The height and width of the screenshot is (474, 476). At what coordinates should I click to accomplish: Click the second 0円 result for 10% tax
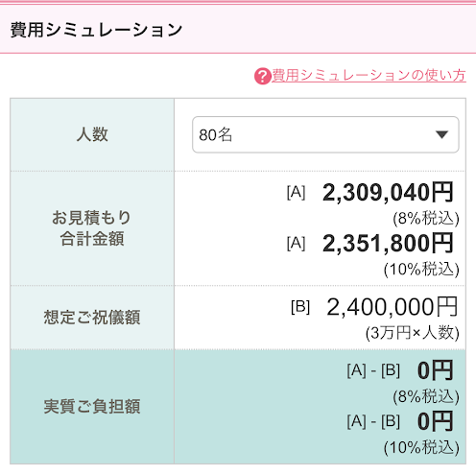tap(436, 421)
